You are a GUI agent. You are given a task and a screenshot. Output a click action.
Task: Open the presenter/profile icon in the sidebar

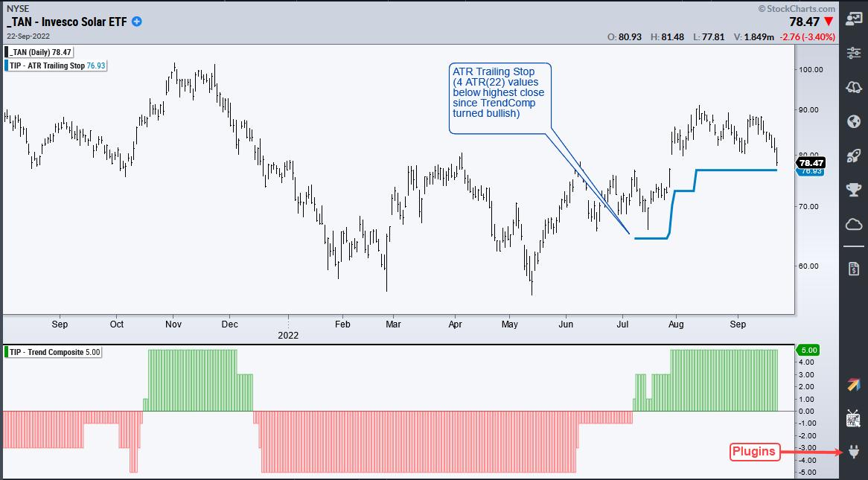pos(853,19)
